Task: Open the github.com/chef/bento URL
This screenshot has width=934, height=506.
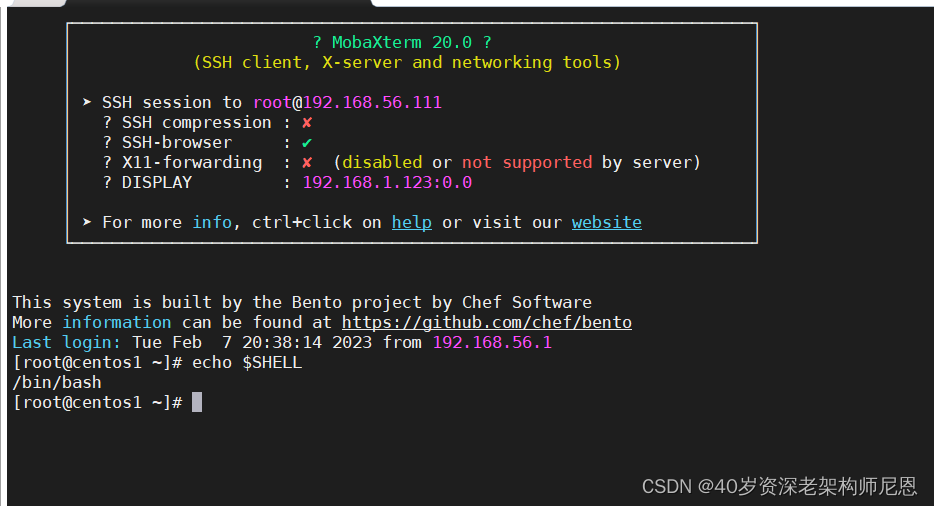Action: tap(486, 323)
